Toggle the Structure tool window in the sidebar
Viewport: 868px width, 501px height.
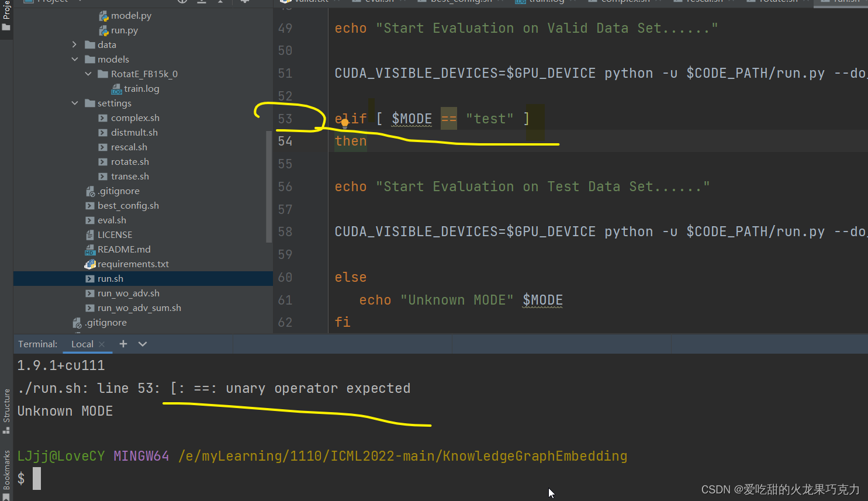(6, 409)
